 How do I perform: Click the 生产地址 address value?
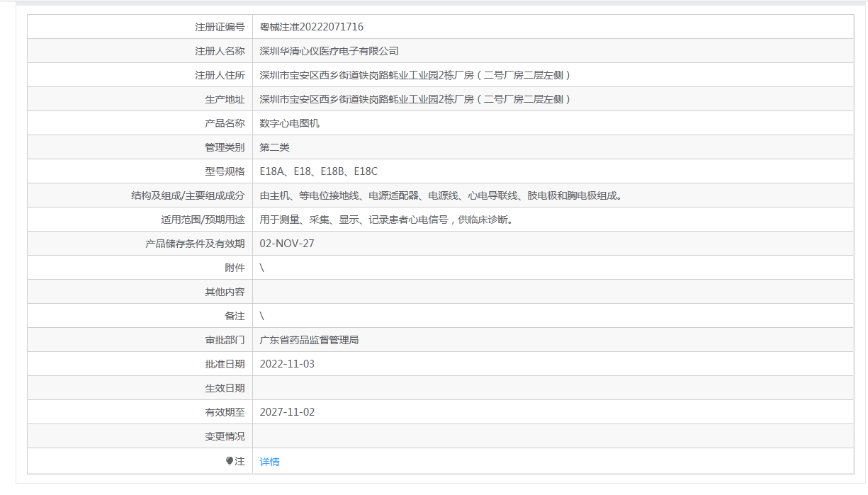[x=415, y=99]
